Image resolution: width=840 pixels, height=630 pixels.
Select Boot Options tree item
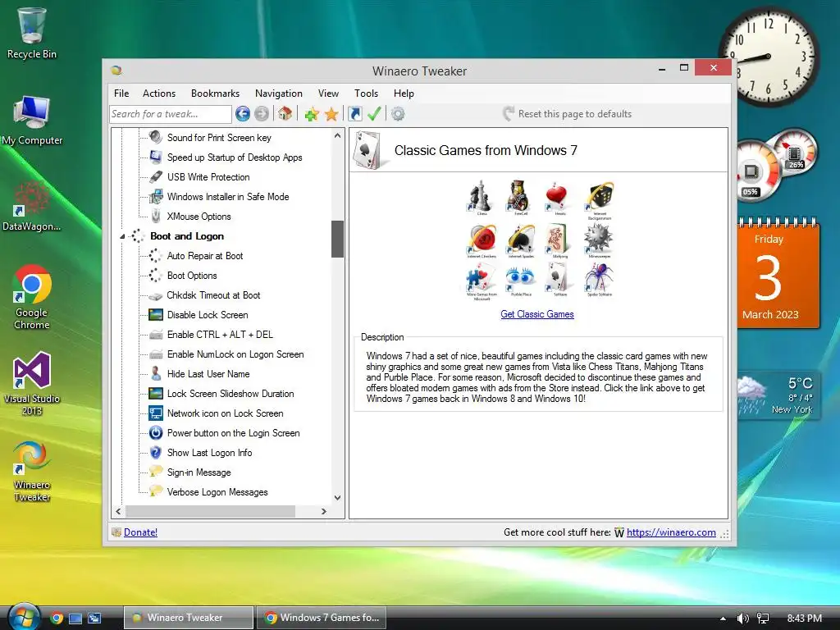[x=192, y=276]
